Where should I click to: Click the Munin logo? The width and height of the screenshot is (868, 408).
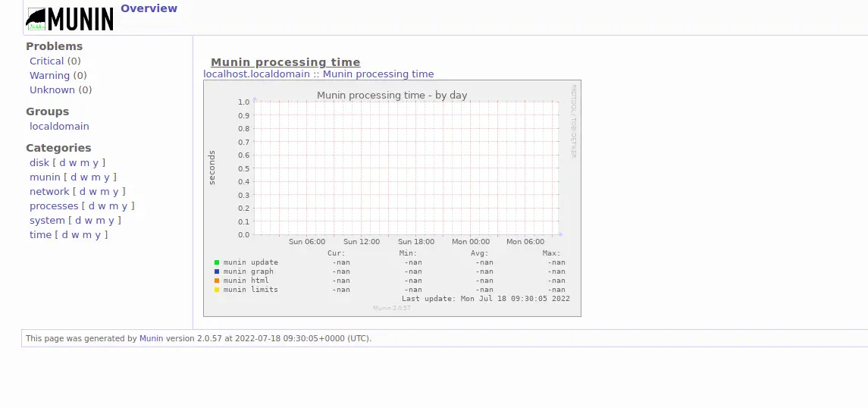(70, 20)
